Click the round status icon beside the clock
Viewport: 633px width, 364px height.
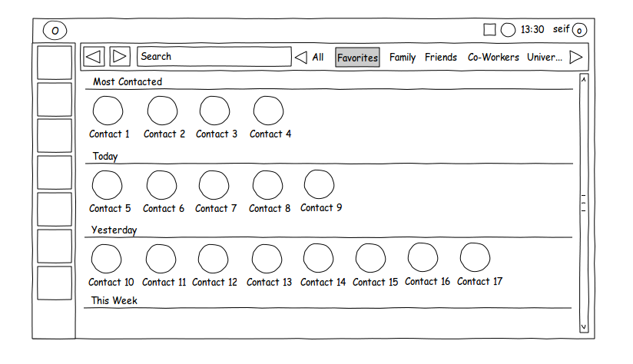click(x=508, y=30)
